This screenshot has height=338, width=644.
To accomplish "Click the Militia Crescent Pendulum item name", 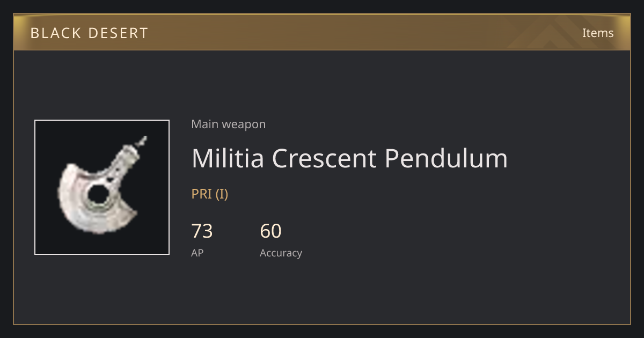I will point(349,158).
